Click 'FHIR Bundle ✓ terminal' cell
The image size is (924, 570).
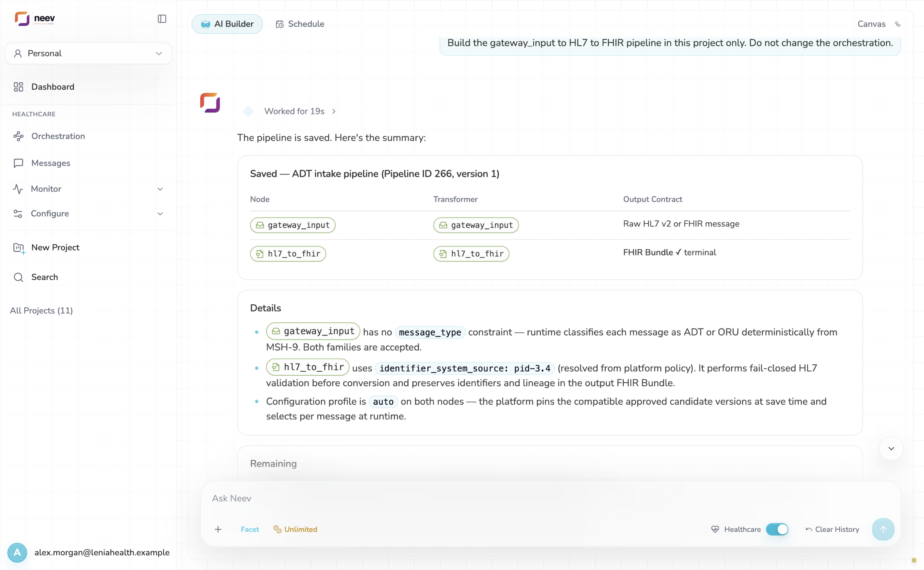670,253
